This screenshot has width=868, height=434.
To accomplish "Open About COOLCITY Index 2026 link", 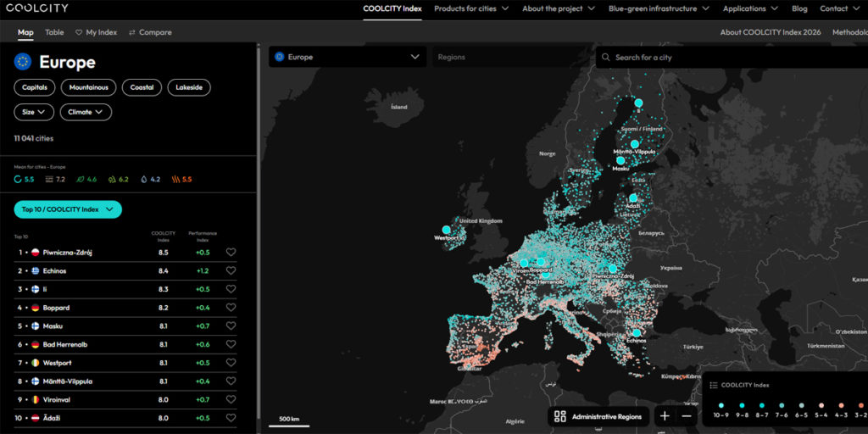I will (x=771, y=32).
